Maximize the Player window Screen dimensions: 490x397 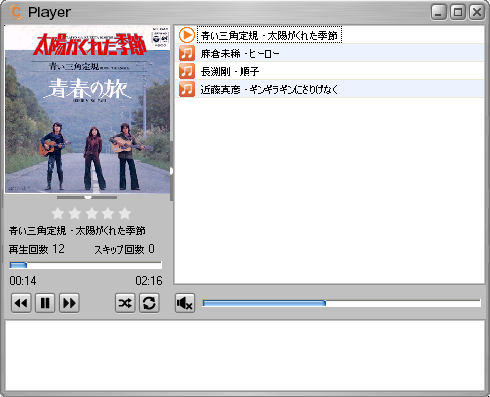[458, 12]
